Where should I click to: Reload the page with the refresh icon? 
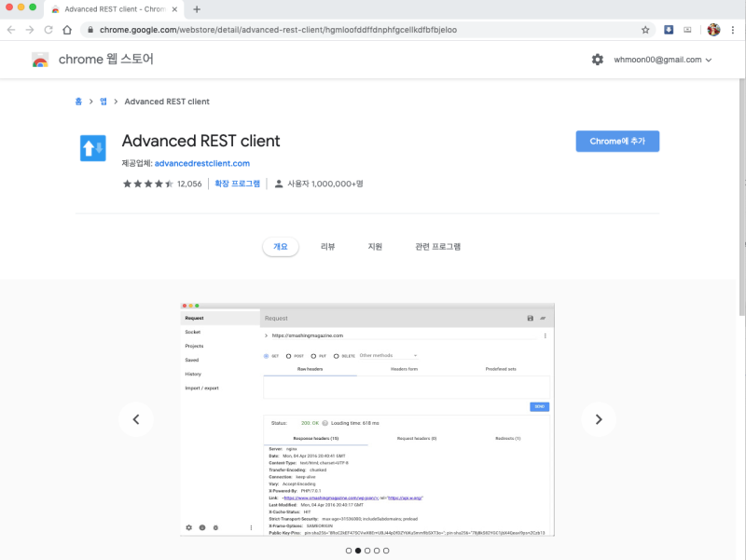click(48, 29)
